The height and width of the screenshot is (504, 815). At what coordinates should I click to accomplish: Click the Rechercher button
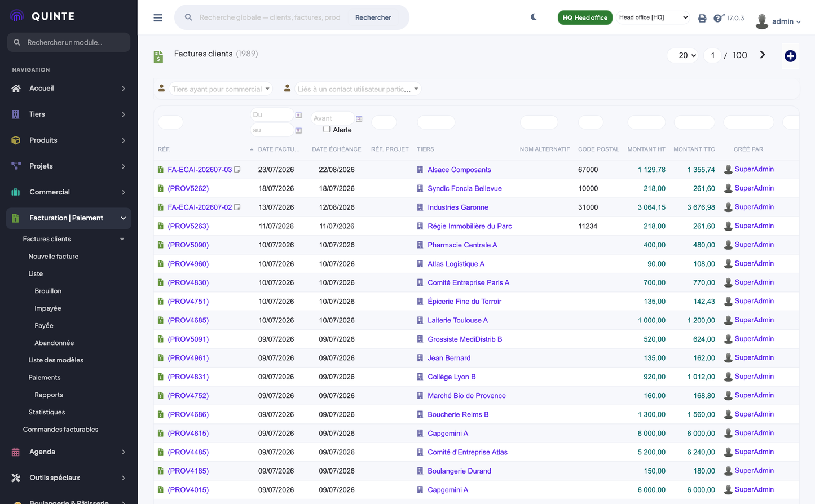point(373,17)
